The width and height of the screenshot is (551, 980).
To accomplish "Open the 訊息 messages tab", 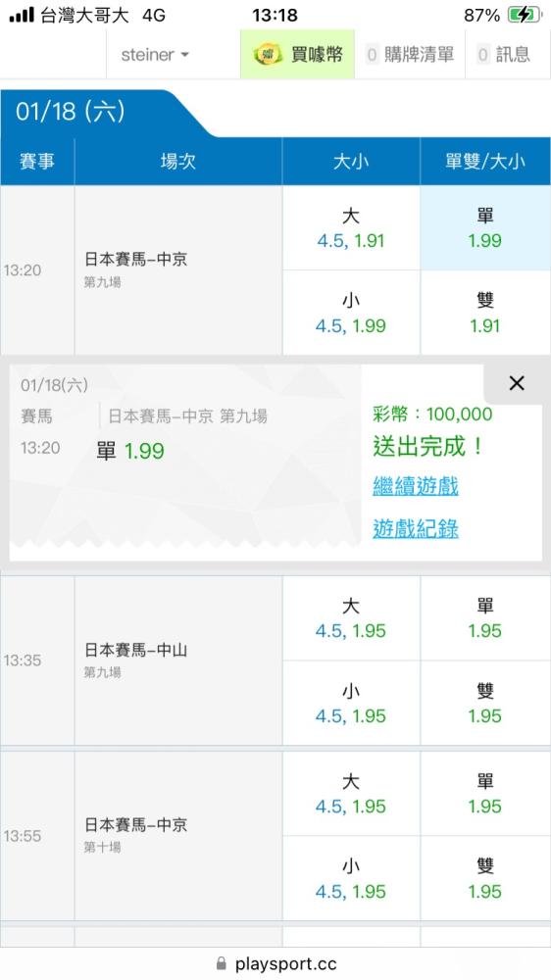I will point(504,54).
